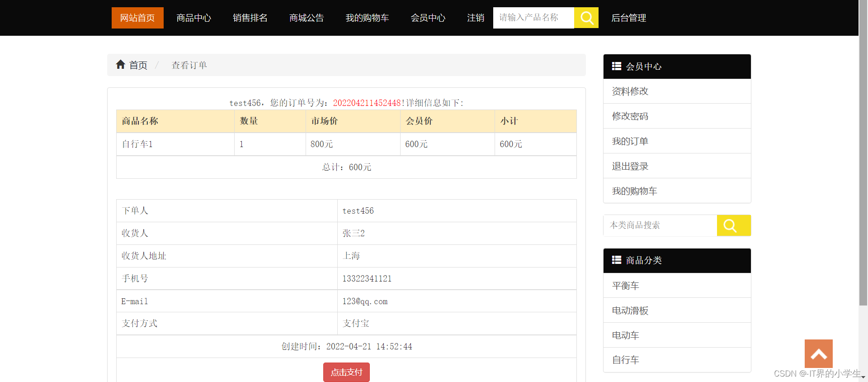Open 修改密码 from the member sidebar
The height and width of the screenshot is (382, 868).
[x=630, y=116]
